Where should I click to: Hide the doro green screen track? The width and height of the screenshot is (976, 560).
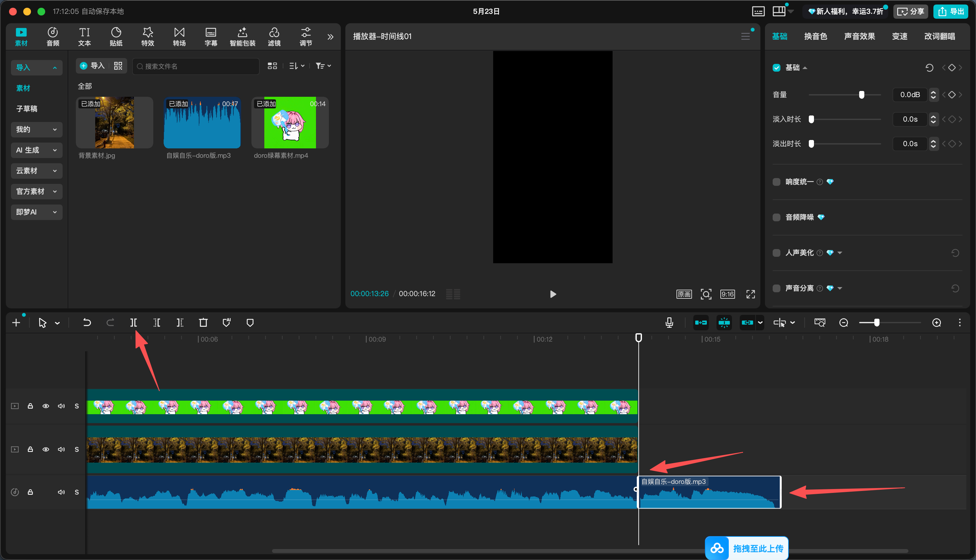click(46, 406)
